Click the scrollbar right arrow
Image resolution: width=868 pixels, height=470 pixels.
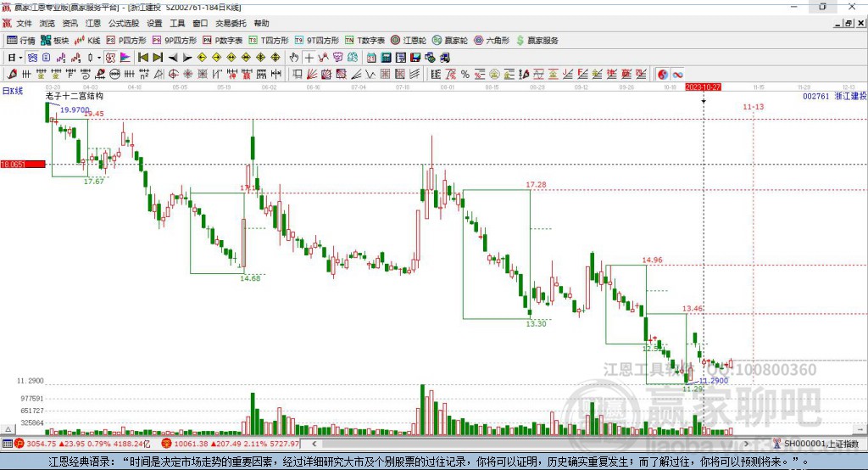[x=746, y=444]
